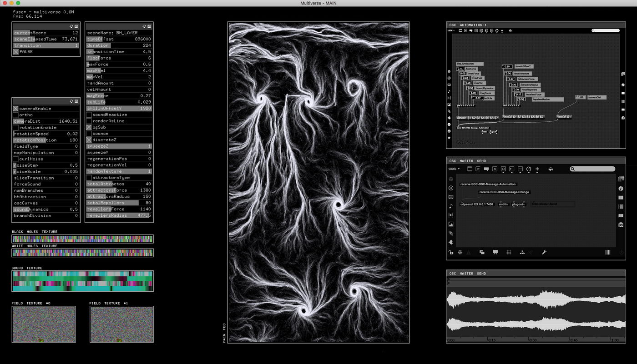
Task: Click the sceneName: BH_LAYER row
Action: (x=119, y=33)
